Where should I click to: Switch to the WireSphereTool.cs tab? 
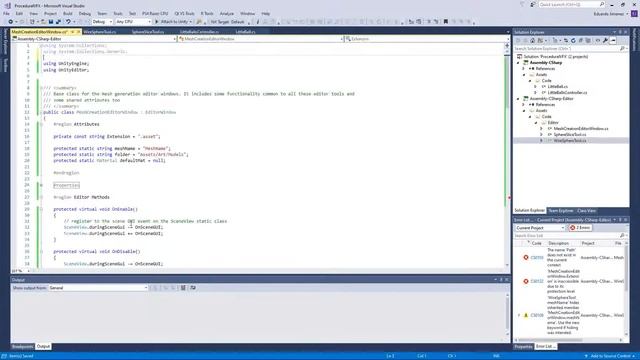[100, 32]
